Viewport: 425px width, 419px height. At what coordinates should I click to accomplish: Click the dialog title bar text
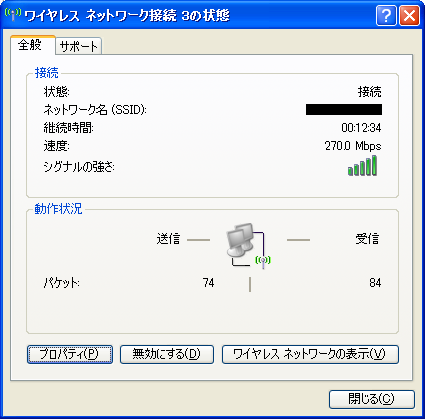[127, 16]
